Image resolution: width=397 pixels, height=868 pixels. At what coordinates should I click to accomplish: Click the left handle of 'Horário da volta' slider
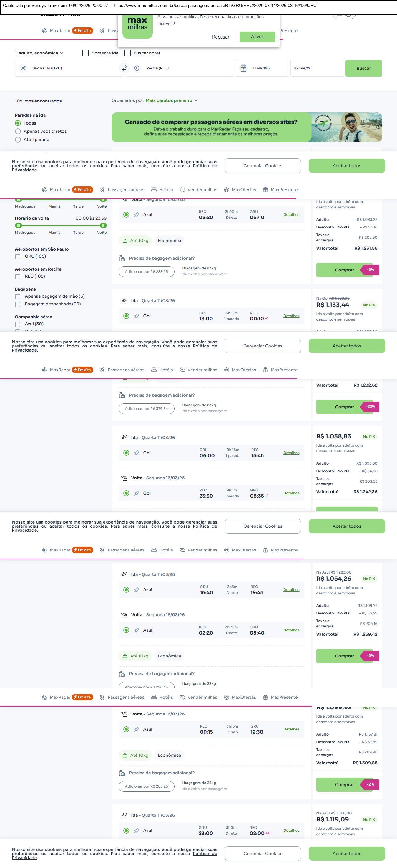[19, 226]
